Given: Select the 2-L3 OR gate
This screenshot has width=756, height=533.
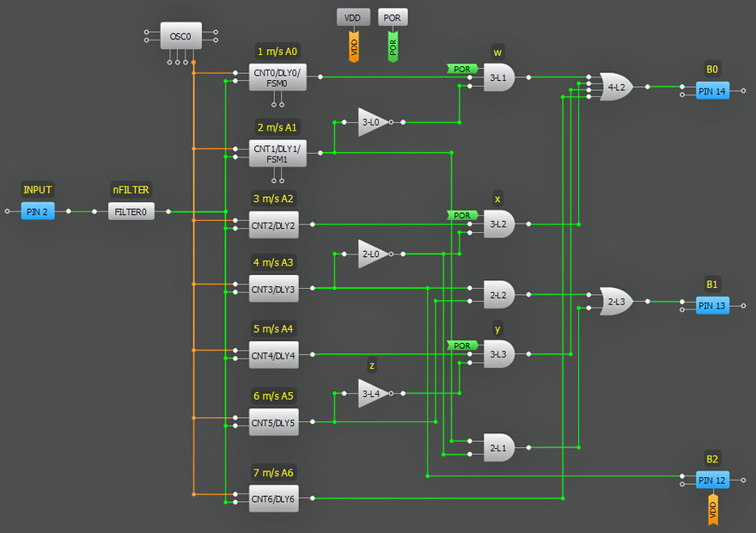Looking at the screenshot, I should (616, 302).
